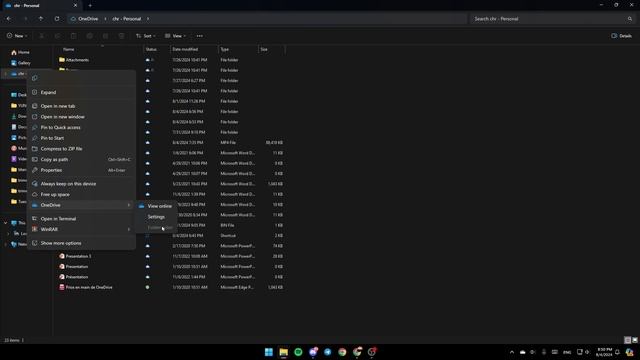Open the New dropdown button
Image resolution: width=640 pixels, height=360 pixels.
pyautogui.click(x=17, y=36)
